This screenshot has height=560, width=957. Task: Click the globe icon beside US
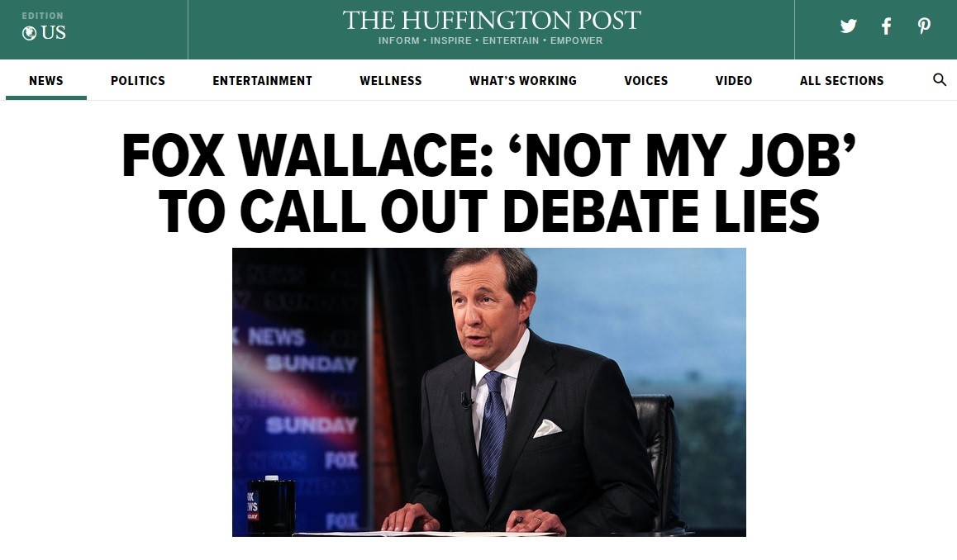point(29,33)
